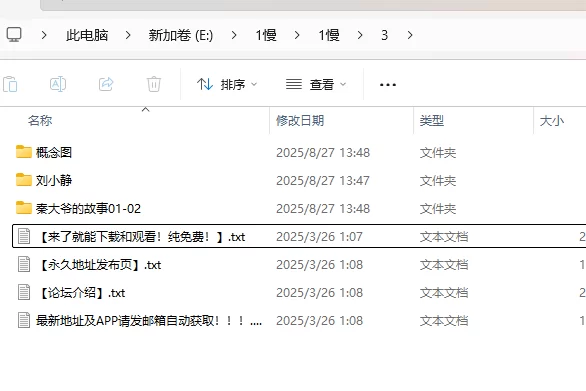
Task: Click the Paste clipboard icon
Action: click(10, 84)
